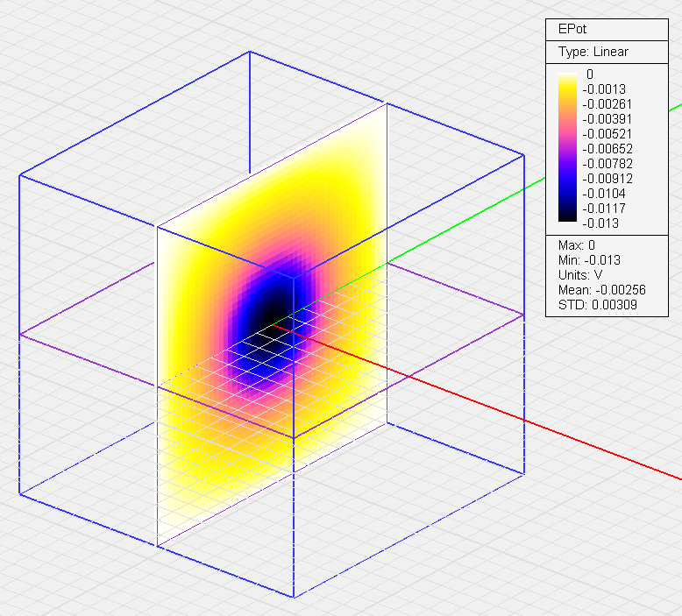Click the green axis line
Screen dimensions: 682x616
456,223
